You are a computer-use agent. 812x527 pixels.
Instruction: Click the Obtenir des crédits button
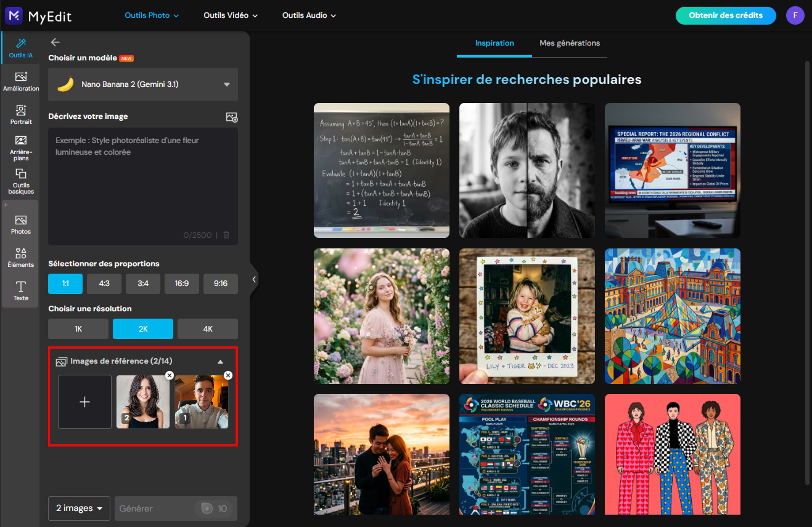pyautogui.click(x=726, y=15)
